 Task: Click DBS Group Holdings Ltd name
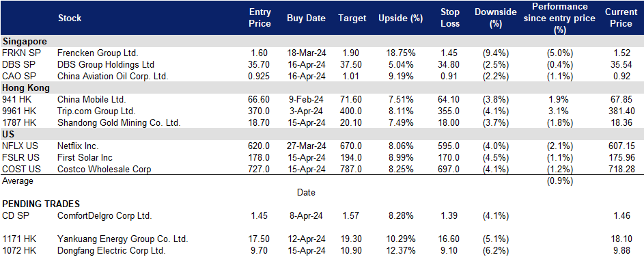point(106,64)
